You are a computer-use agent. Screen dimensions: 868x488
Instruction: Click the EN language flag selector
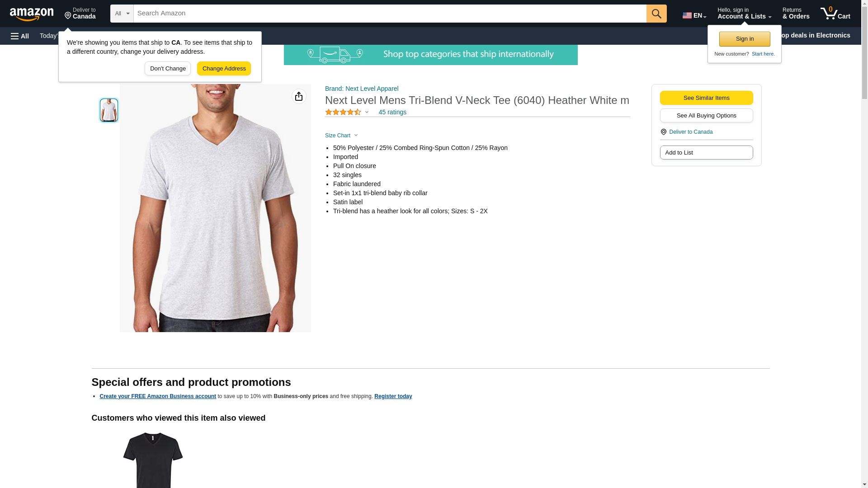point(694,15)
